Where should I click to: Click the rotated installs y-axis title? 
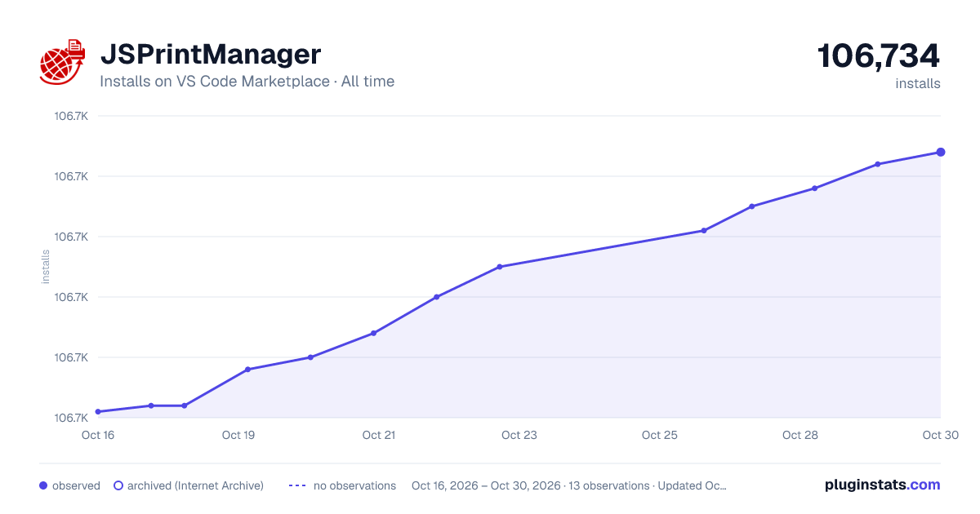[46, 267]
